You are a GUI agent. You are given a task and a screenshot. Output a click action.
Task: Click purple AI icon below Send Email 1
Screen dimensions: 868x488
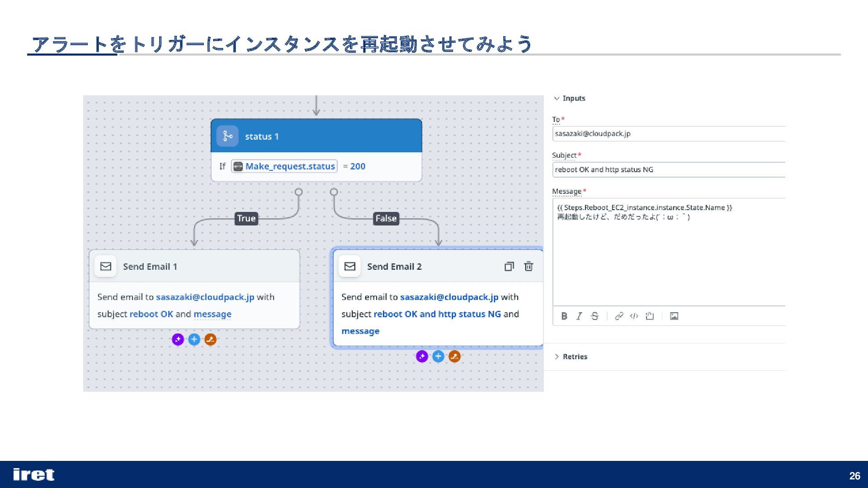tap(178, 339)
